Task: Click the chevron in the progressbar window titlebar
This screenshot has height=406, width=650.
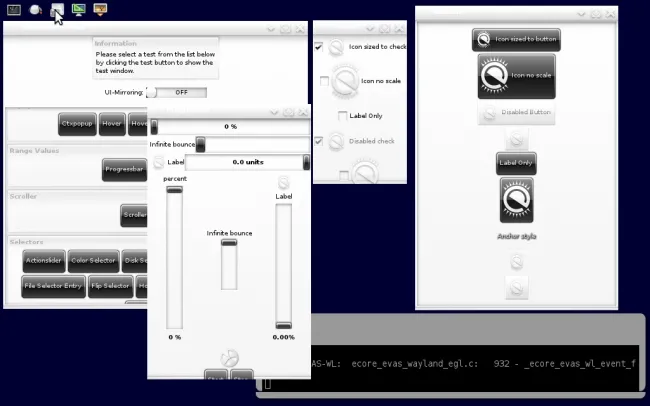Action: coord(274,112)
